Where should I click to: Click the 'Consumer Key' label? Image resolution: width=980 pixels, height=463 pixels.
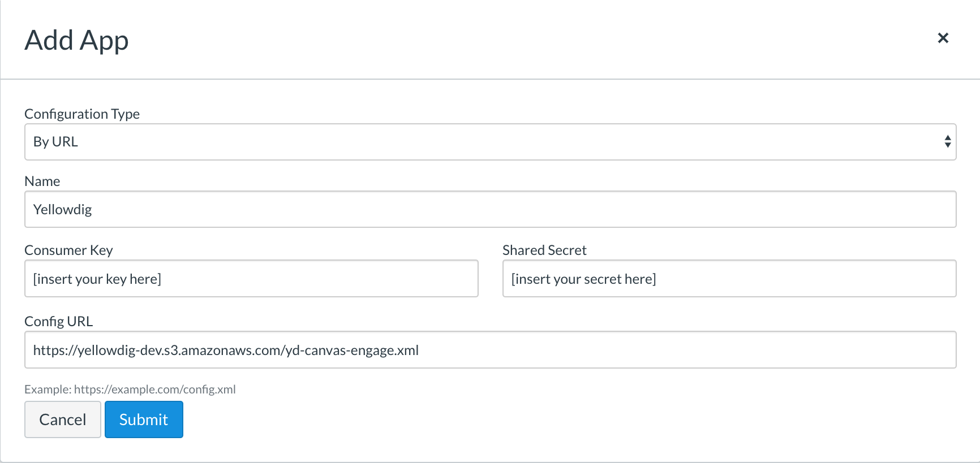coord(68,250)
